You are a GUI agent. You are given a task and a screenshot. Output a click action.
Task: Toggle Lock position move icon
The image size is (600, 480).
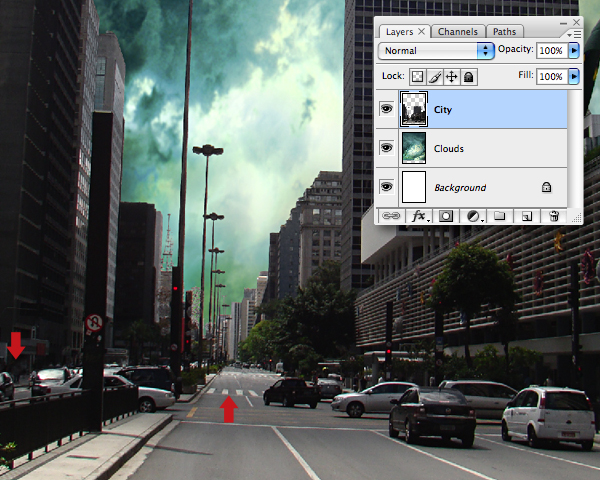tap(452, 77)
